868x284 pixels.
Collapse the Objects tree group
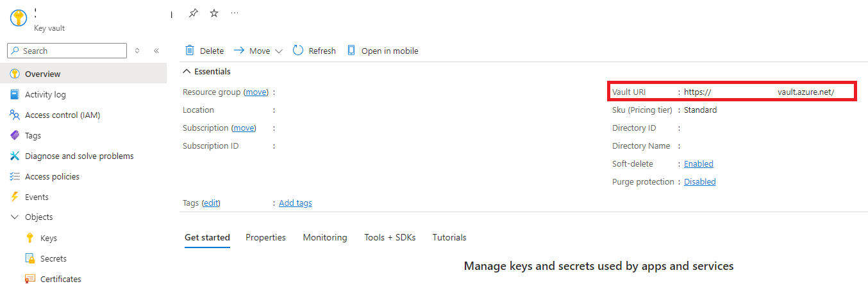[15, 217]
